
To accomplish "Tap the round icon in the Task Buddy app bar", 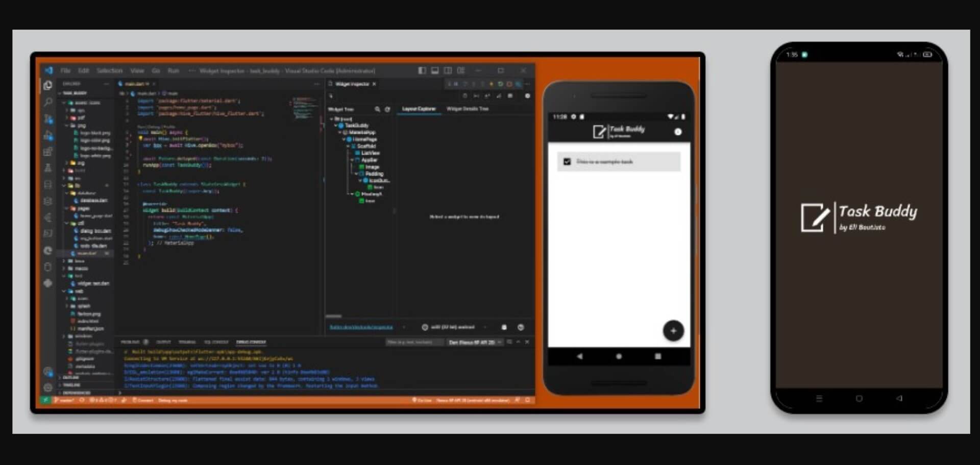I will pyautogui.click(x=678, y=132).
